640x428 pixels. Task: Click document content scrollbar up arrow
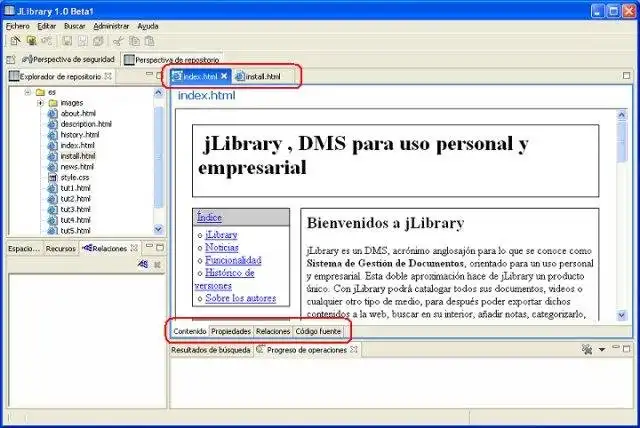622,115
